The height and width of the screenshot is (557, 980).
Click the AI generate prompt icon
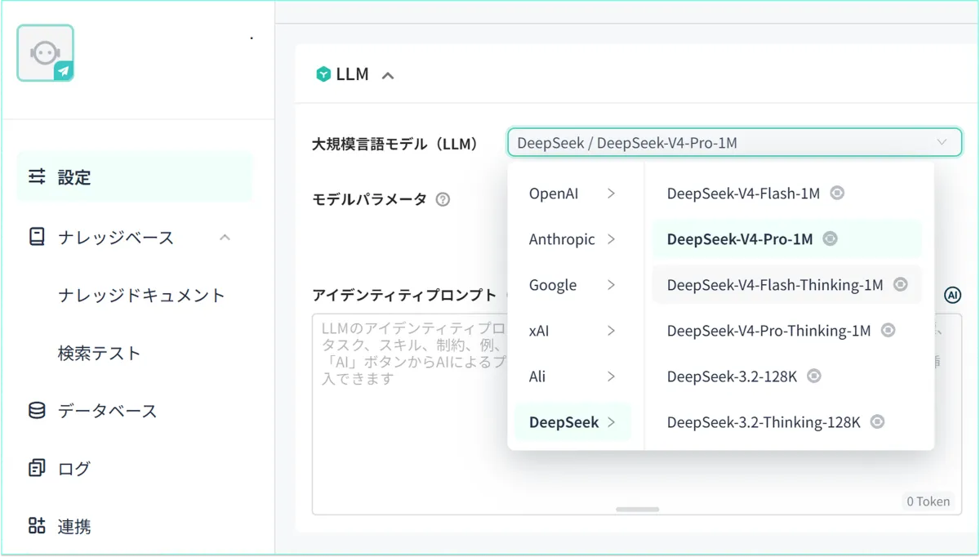click(952, 295)
